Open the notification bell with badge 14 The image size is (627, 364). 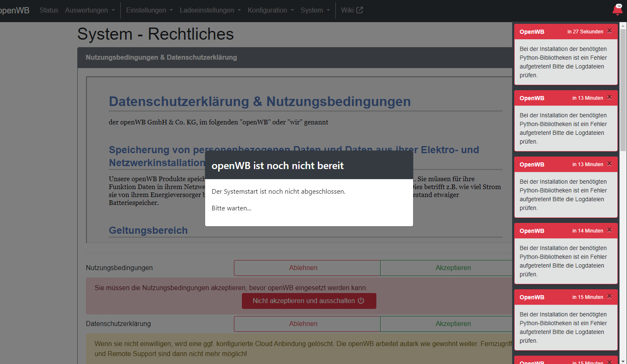pos(617,10)
